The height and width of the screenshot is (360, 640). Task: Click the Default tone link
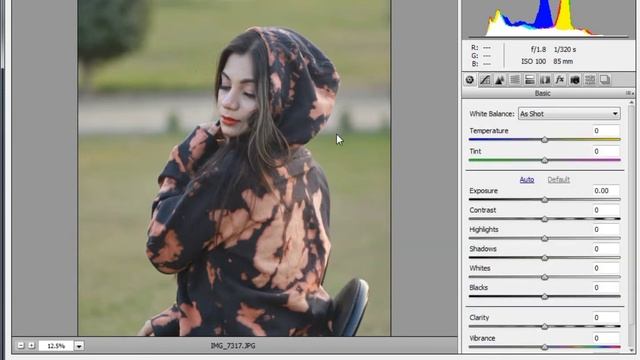558,180
